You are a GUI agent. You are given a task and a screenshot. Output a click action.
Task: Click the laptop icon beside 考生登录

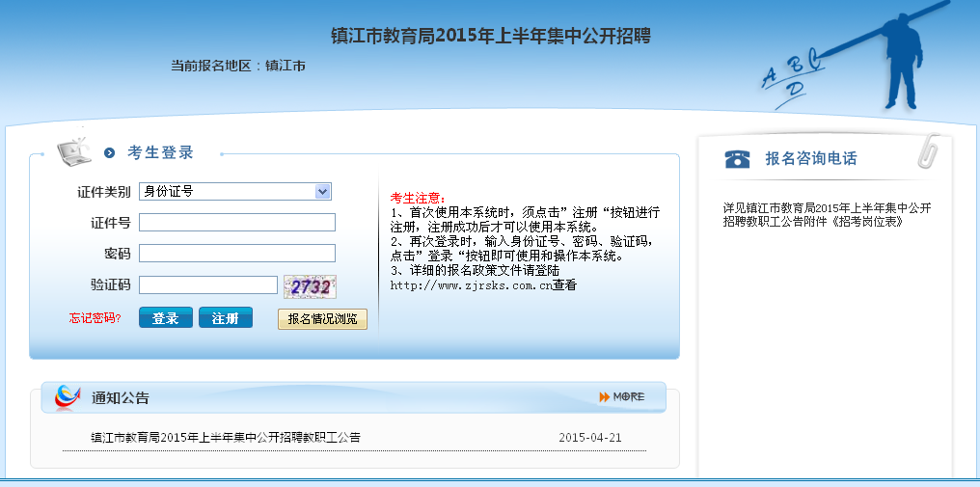pos(74,151)
